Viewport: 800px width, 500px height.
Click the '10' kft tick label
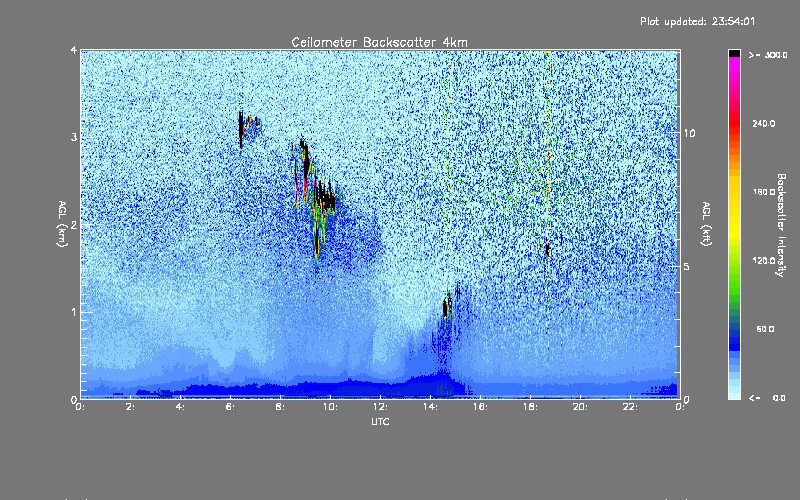coord(689,133)
